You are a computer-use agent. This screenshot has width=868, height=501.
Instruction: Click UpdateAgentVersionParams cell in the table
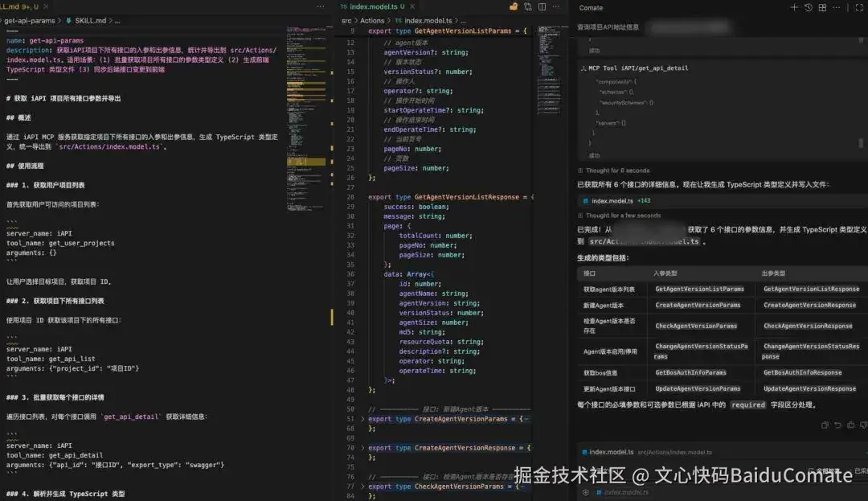698,388
